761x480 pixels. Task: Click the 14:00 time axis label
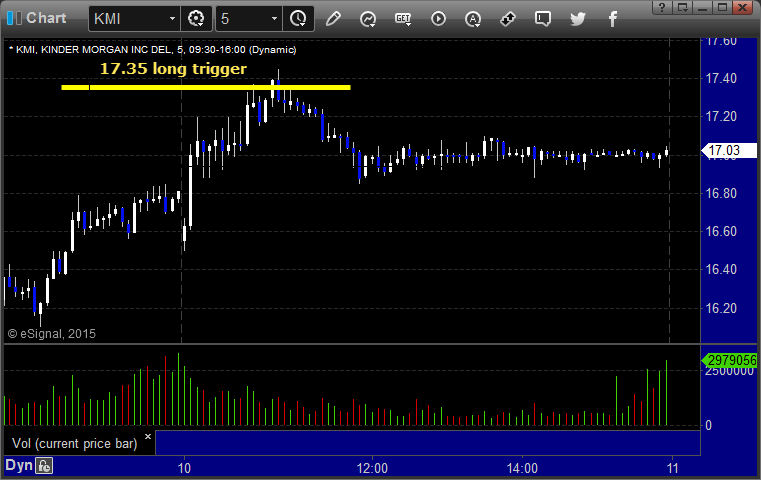pyautogui.click(x=522, y=468)
